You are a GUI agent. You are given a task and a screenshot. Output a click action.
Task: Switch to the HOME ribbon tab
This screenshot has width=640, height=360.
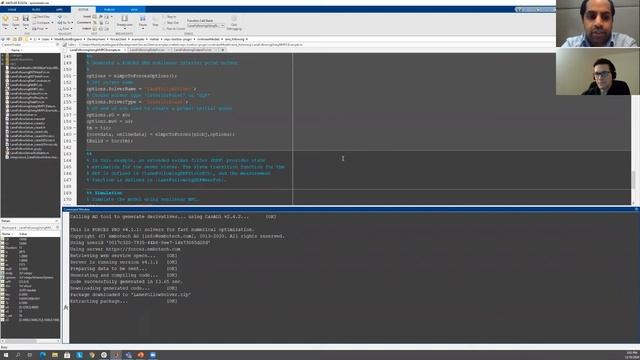tap(12, 9)
